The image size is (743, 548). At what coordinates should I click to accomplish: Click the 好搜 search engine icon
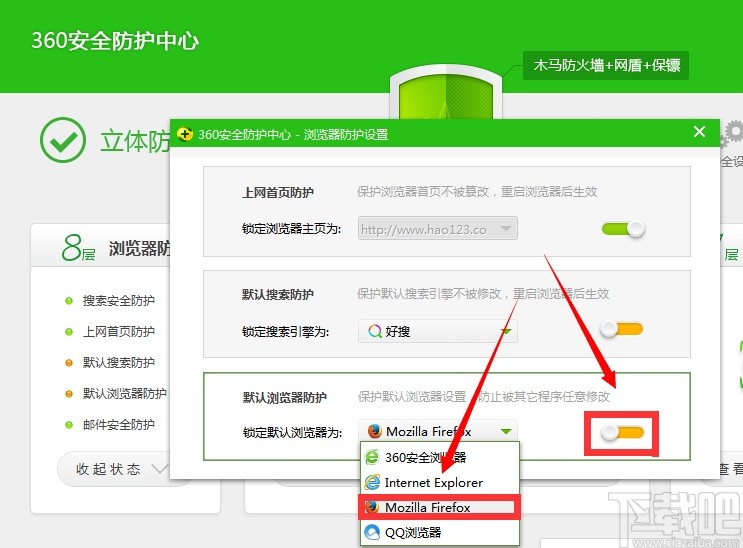click(x=375, y=331)
